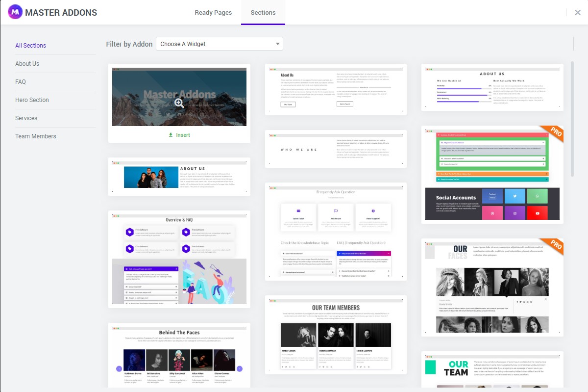Choose Team Members category
Viewport: 588px width, 392px height.
36,136
